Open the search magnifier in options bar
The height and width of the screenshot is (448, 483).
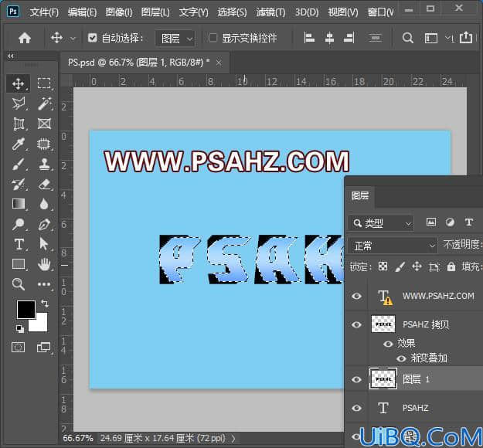pyautogui.click(x=407, y=38)
